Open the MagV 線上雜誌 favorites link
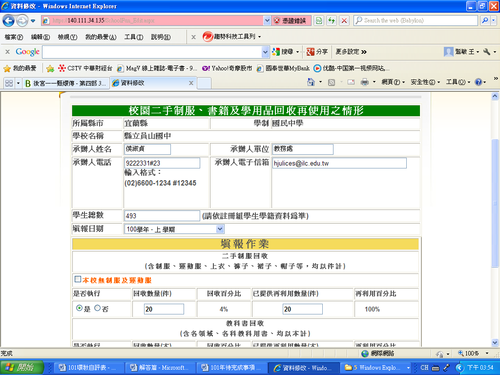 (157, 68)
